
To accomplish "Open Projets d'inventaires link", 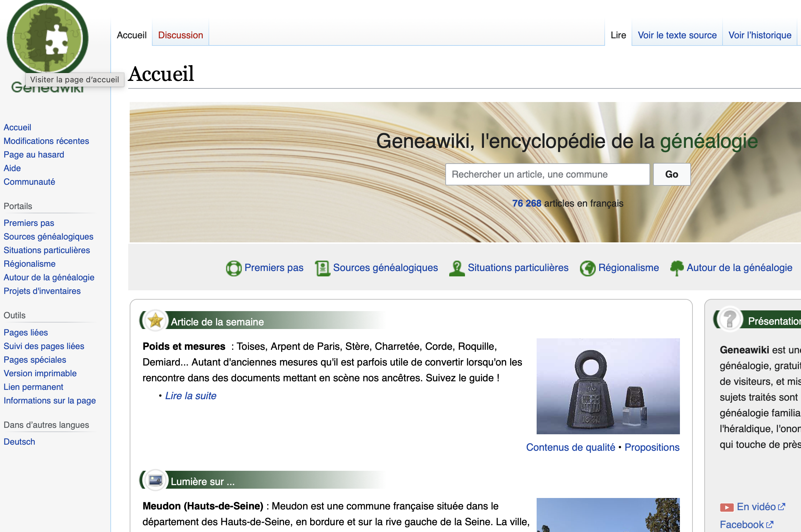I will click(x=42, y=291).
